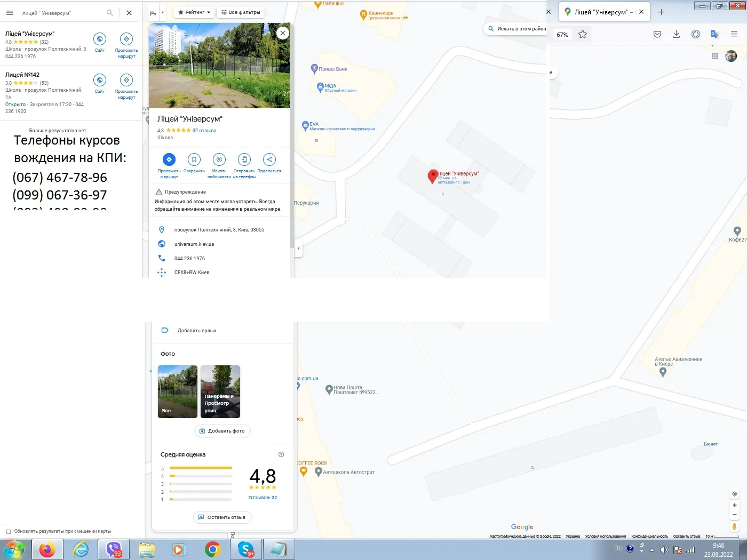
Task: Click the search magnifier icon
Action: 110,13
